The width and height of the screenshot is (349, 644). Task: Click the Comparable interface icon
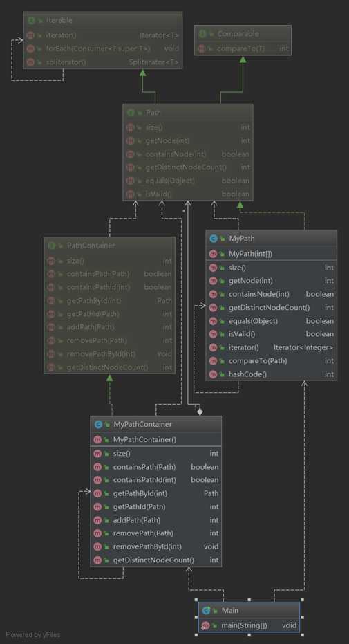click(202, 34)
